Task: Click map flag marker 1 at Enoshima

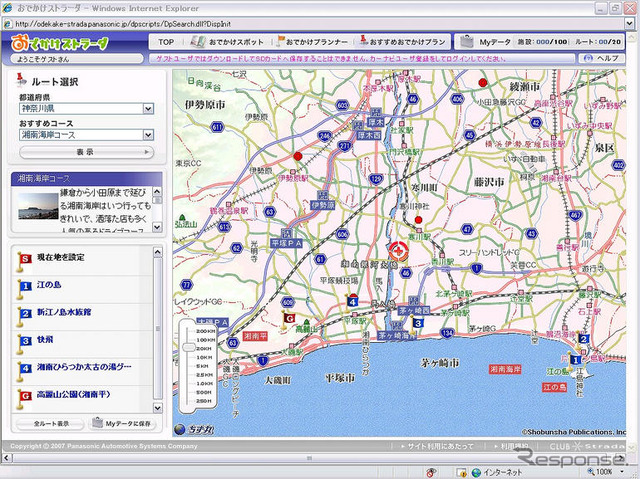Action: [574, 359]
